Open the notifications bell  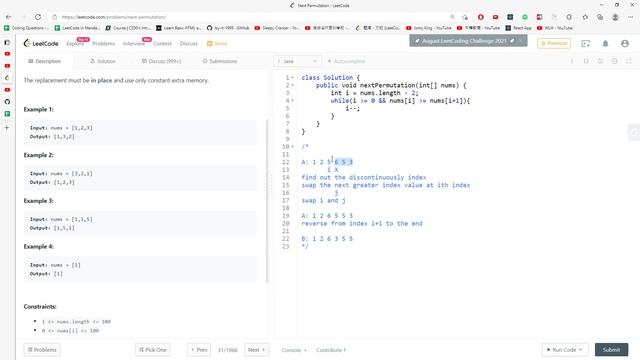click(x=605, y=43)
